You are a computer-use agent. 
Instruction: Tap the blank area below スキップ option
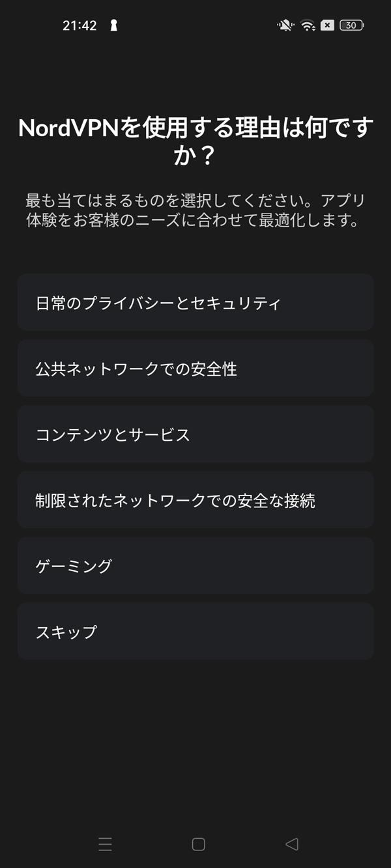click(x=195, y=736)
